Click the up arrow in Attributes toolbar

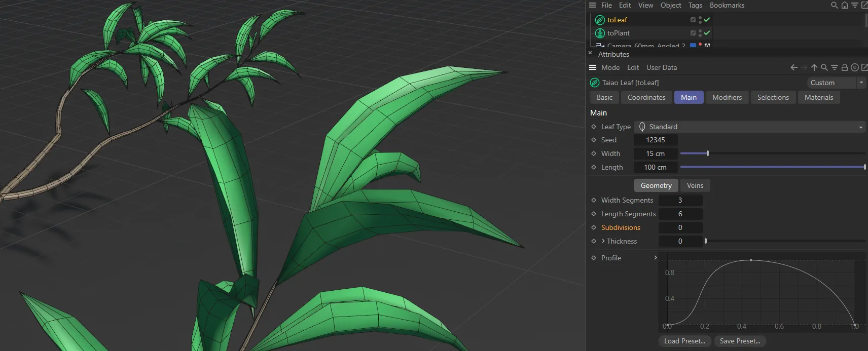814,67
